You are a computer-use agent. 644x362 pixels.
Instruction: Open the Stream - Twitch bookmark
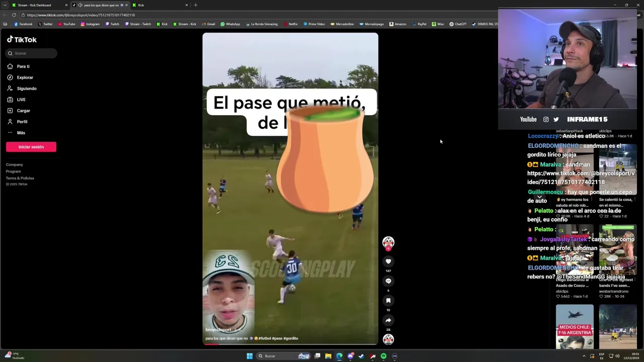tap(137, 24)
